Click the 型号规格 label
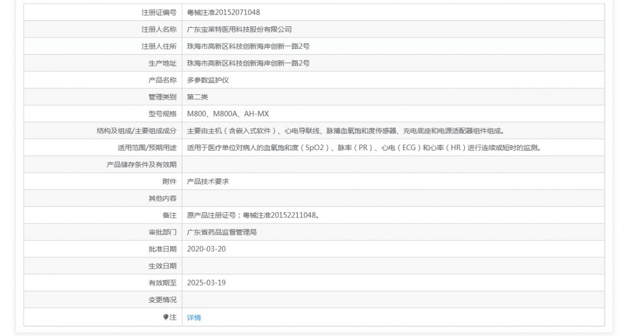Image resolution: width=644 pixels, height=336 pixels. tap(162, 114)
